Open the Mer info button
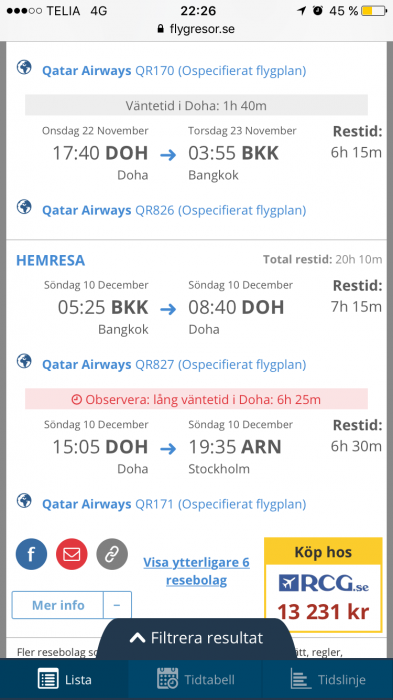Image resolution: width=393 pixels, height=700 pixels. tap(58, 605)
